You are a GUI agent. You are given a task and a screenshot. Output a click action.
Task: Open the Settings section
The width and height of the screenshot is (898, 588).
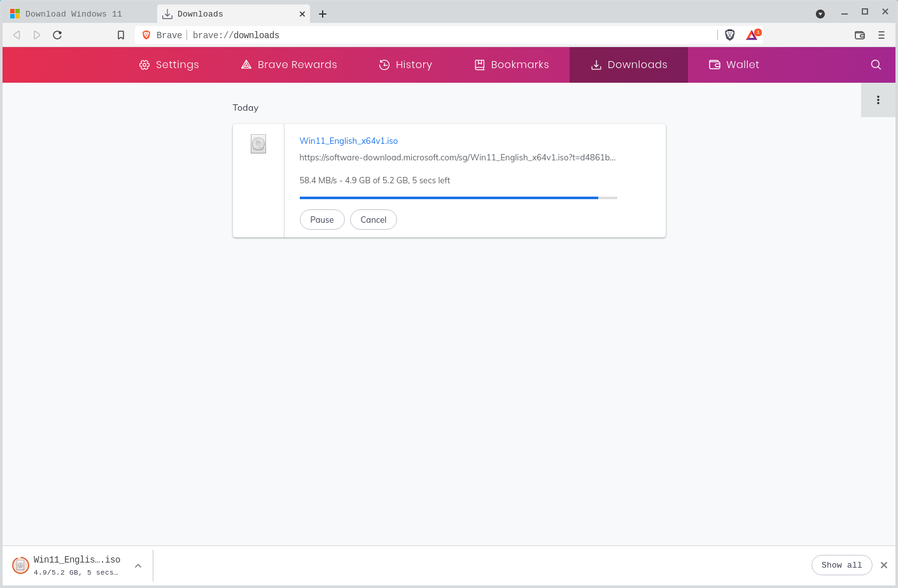pos(169,65)
